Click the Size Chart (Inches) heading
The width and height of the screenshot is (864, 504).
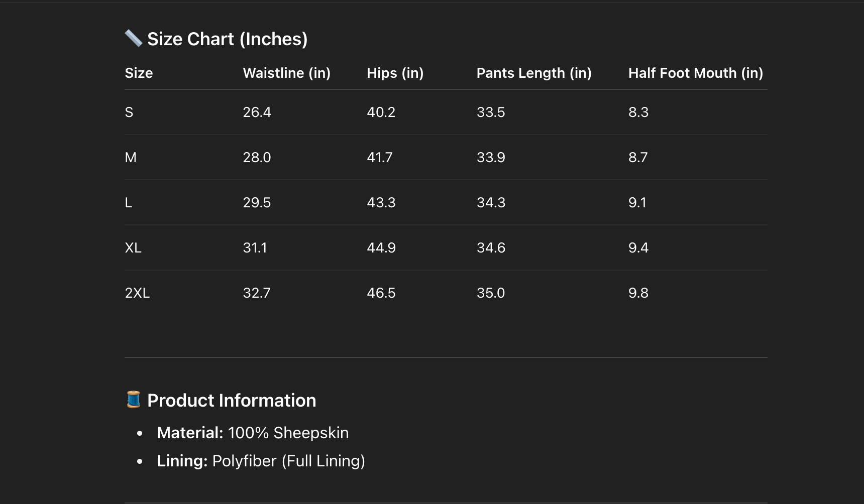pos(227,39)
